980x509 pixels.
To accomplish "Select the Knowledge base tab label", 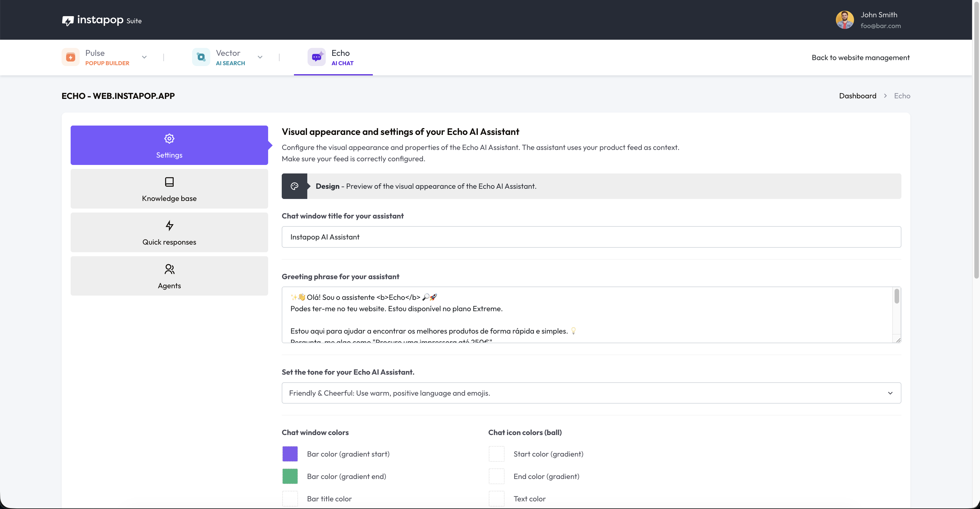I will 169,198.
